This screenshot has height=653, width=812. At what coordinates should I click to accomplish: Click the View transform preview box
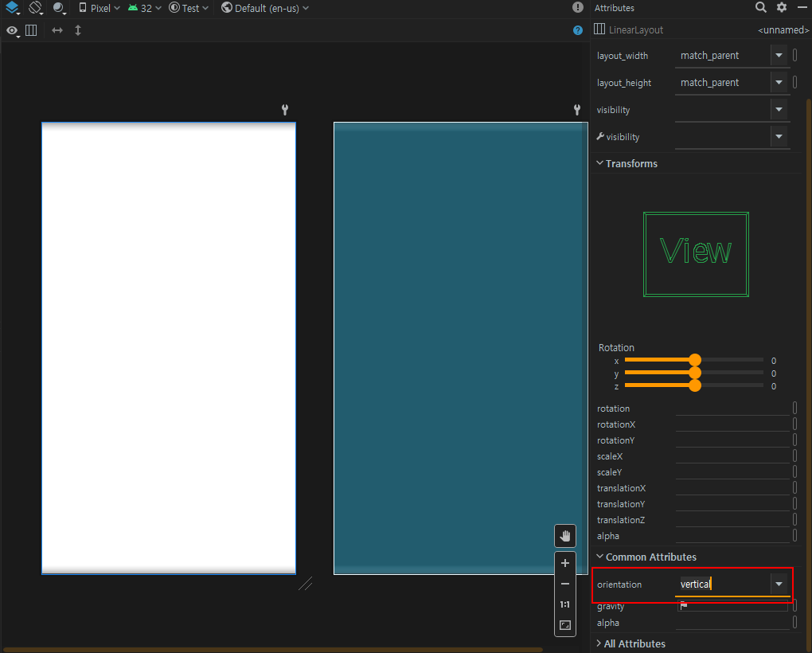696,254
